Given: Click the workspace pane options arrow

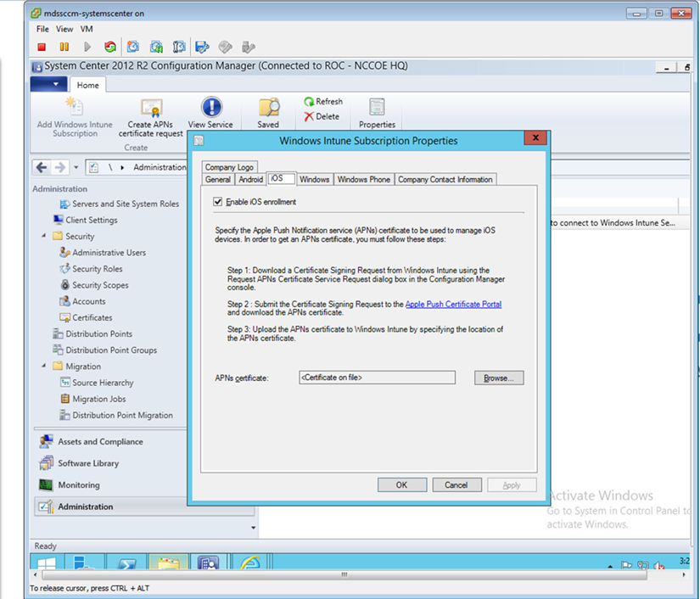Looking at the screenshot, I should point(253,528).
